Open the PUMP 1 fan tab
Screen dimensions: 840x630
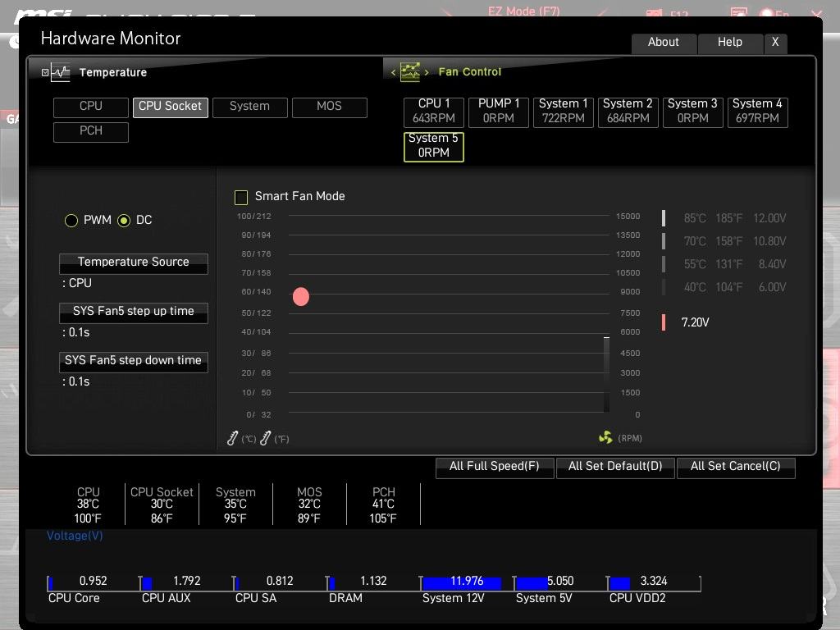[x=499, y=112]
